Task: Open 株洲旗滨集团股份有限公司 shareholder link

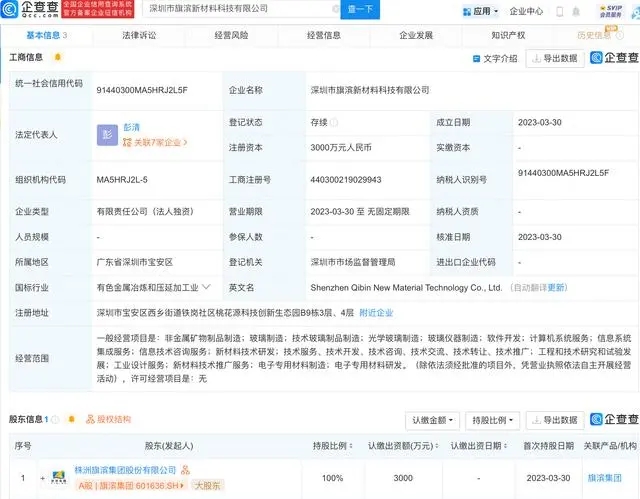Action: pos(125,470)
